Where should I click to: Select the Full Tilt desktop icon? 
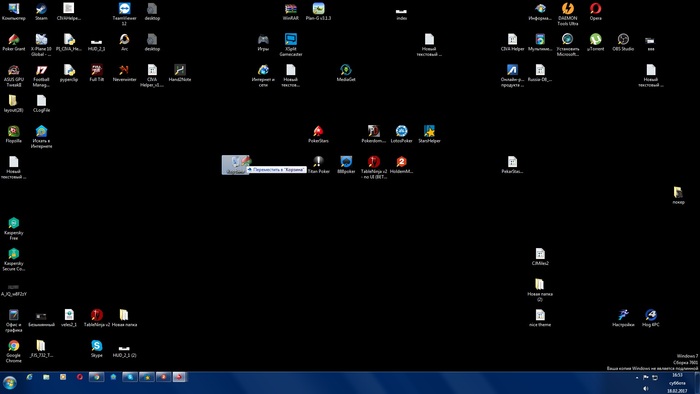click(x=96, y=74)
